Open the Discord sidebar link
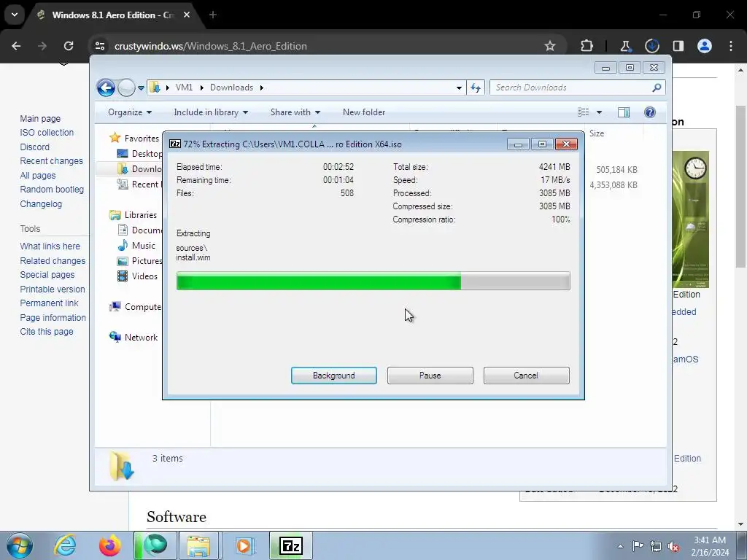Screen dimensions: 747x560 click(x=35, y=147)
